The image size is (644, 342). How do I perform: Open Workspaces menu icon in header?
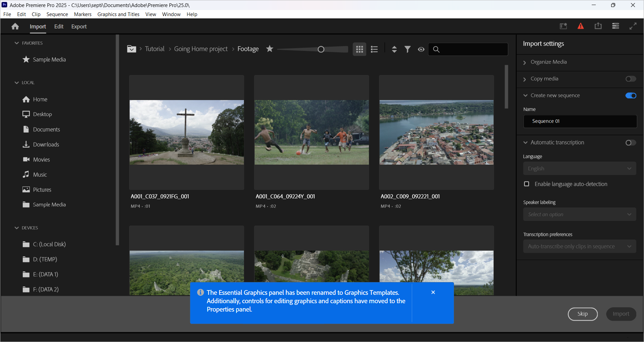coord(616,26)
